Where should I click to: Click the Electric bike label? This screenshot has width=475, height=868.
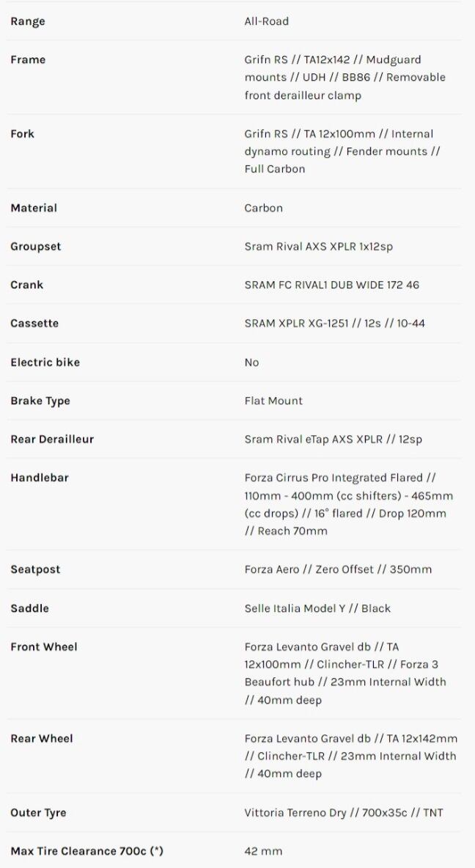45,362
